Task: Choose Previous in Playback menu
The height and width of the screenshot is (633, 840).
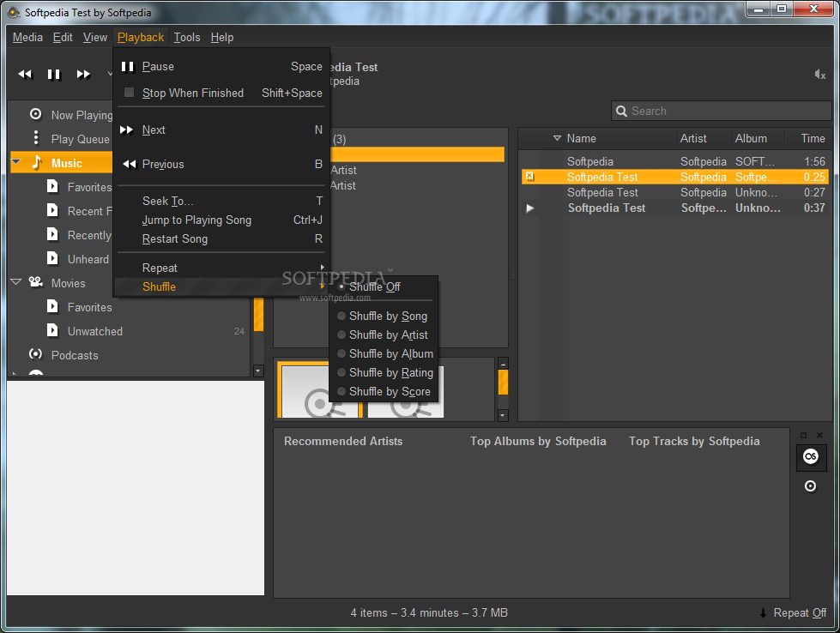Action: point(221,164)
